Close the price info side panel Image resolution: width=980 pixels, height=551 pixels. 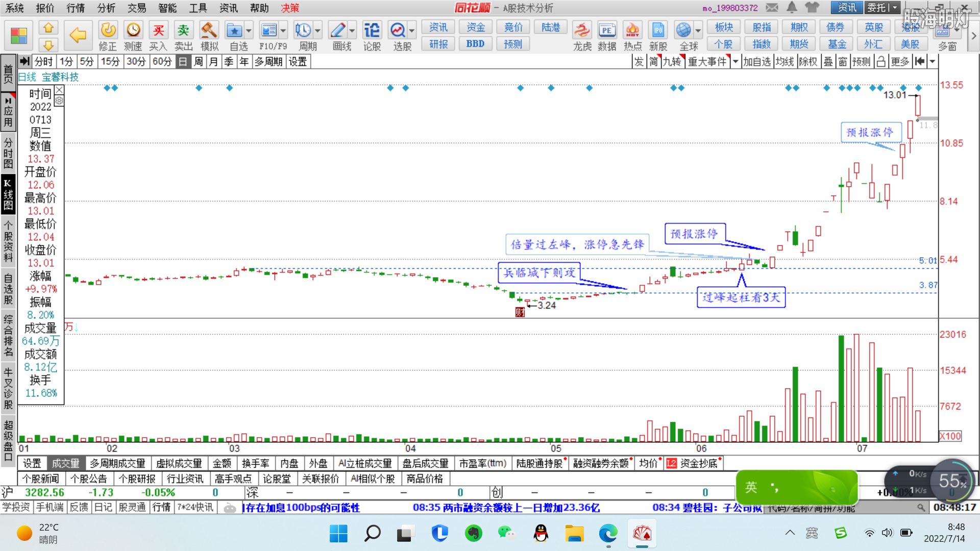[x=59, y=90]
